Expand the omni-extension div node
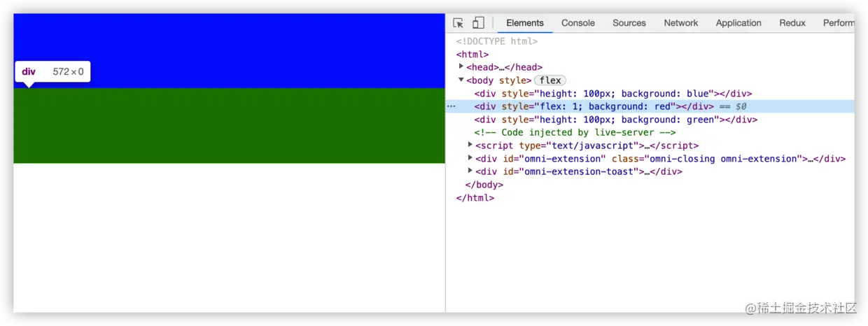This screenshot has width=868, height=326. [470, 158]
